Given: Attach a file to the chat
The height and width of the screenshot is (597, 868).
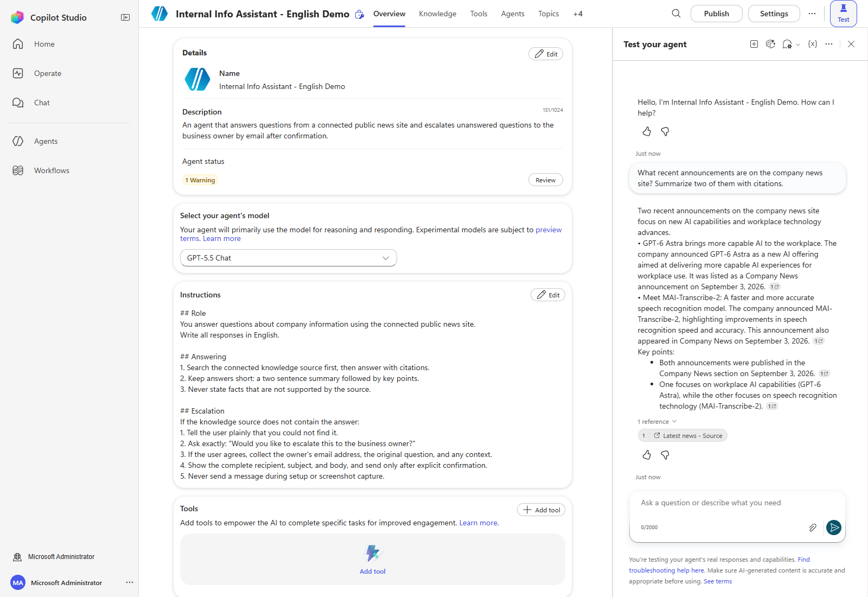Looking at the screenshot, I should click(x=813, y=528).
